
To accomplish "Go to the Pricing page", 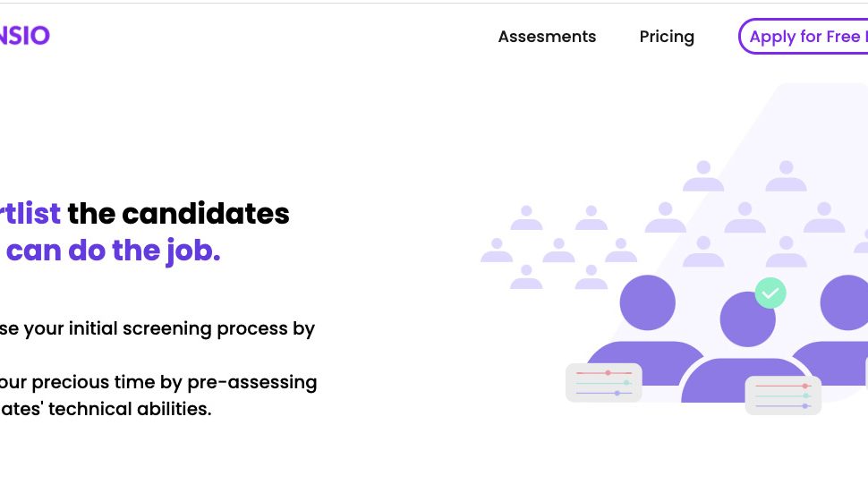I will pos(667,37).
